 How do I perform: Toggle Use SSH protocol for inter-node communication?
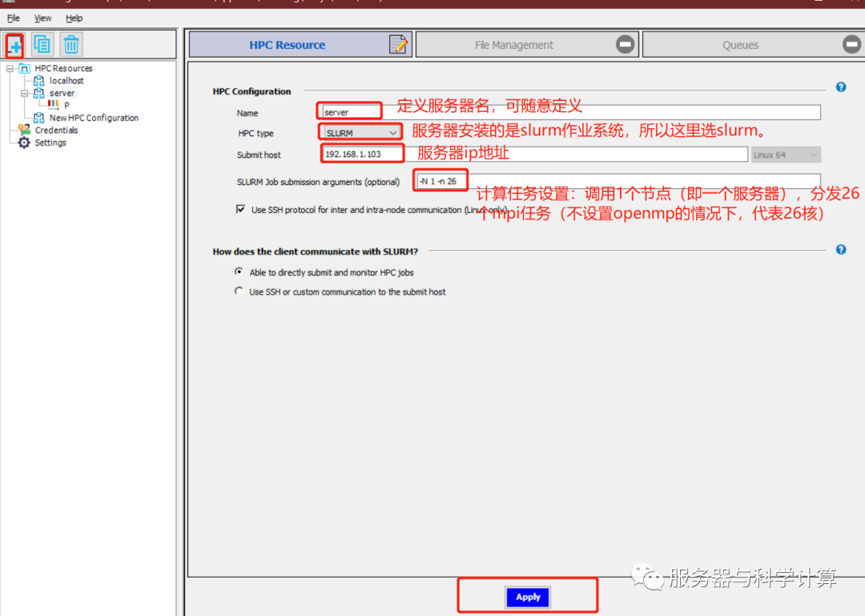coord(240,209)
